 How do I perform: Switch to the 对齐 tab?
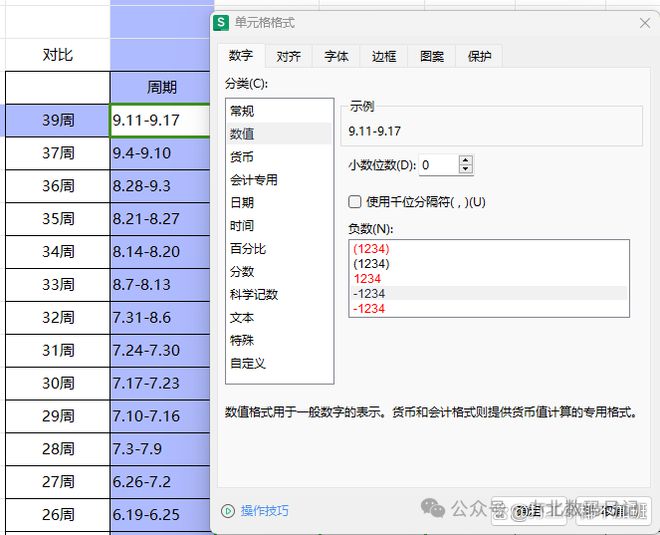pos(288,56)
